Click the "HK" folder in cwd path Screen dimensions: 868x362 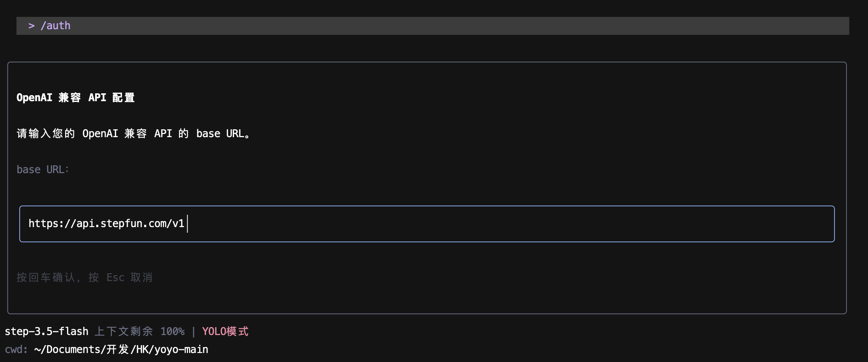[x=142, y=349]
